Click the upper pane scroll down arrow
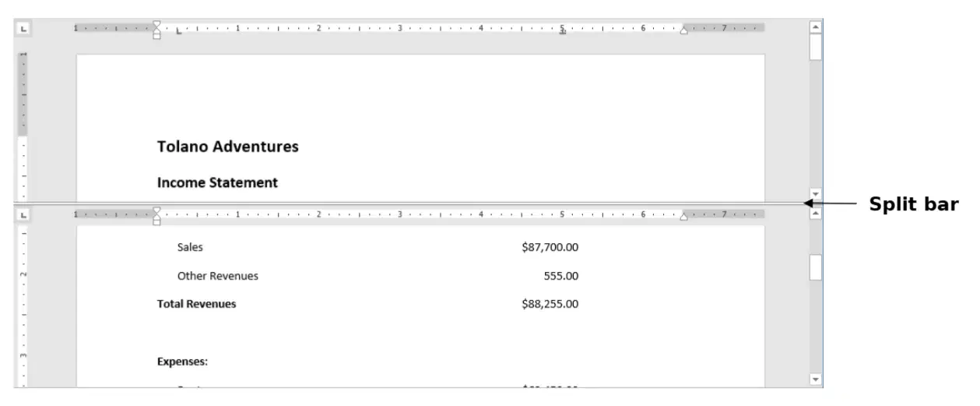The image size is (980, 406). [x=816, y=193]
